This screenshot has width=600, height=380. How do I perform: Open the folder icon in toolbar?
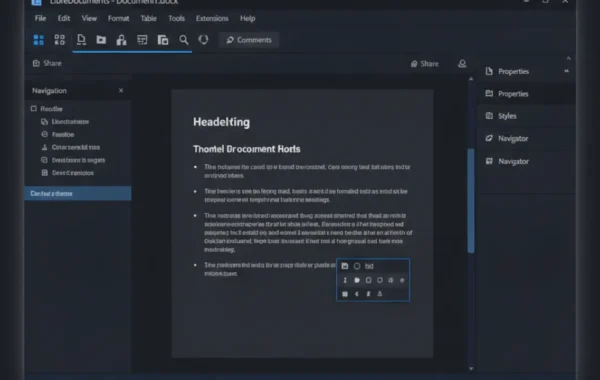click(x=101, y=40)
